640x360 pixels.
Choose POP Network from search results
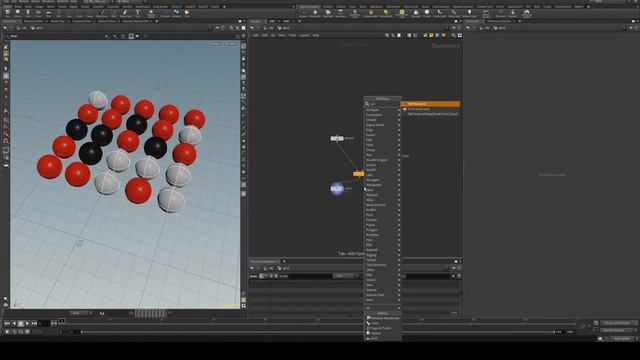(x=431, y=104)
